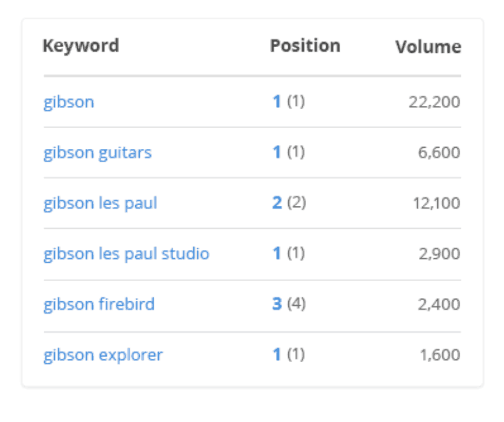Open the "gibson" keyword link
This screenshot has height=422, width=504.
point(68,102)
